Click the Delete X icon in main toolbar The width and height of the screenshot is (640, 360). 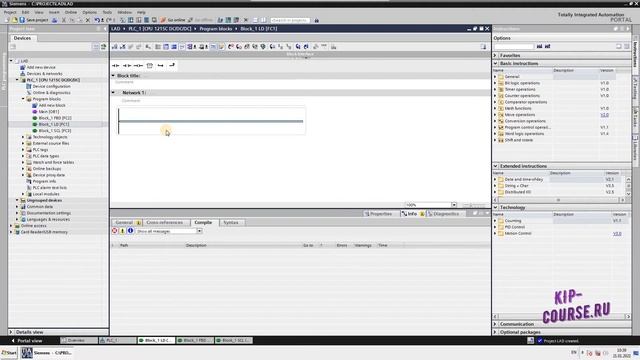88,20
